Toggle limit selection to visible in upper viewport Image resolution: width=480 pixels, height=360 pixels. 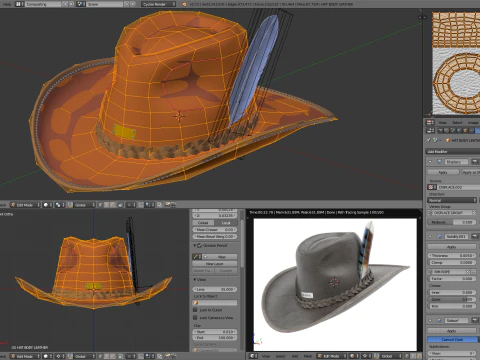[121, 205]
